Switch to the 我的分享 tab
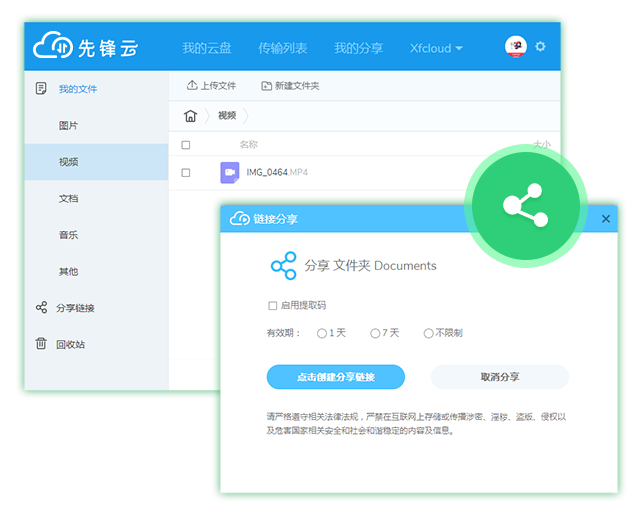This screenshot has height=520, width=640. [x=358, y=48]
